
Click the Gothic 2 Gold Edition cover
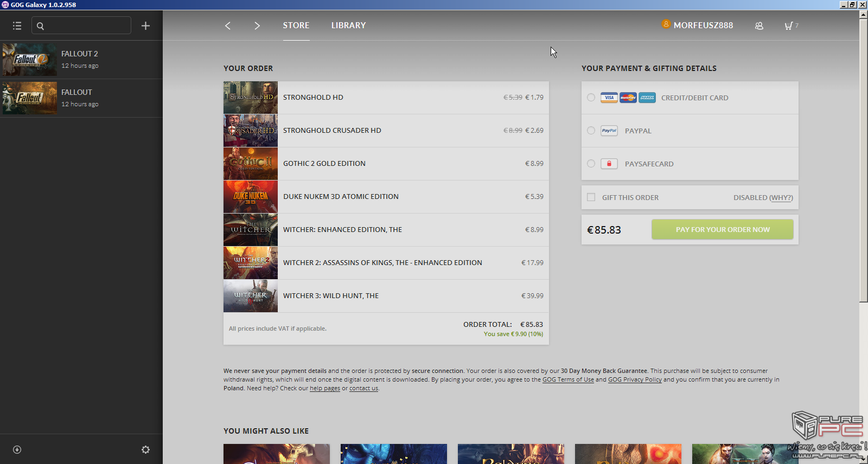251,164
